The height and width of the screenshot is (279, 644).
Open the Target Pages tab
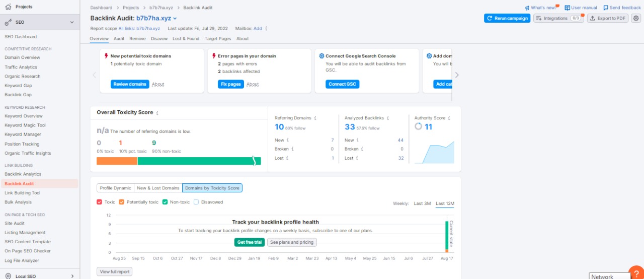(x=218, y=39)
